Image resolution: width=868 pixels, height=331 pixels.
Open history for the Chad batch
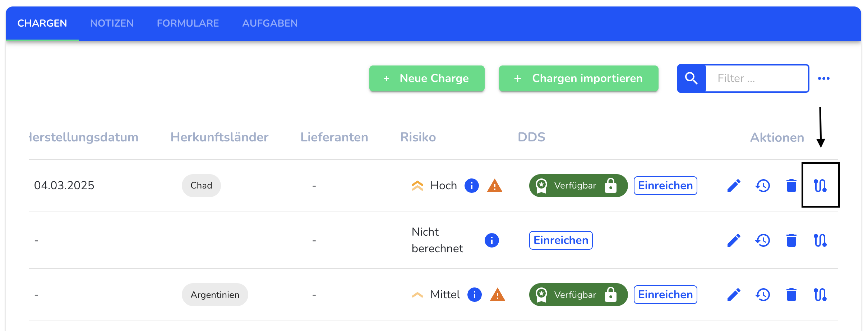coord(762,186)
